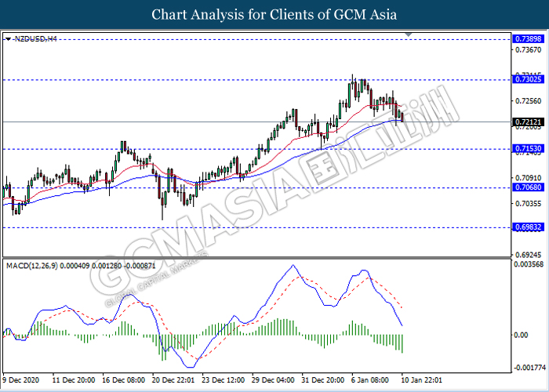The width and height of the screenshot is (549, 392).
Task: Click the 0.00 MACD zero level label
Action: tap(521, 336)
